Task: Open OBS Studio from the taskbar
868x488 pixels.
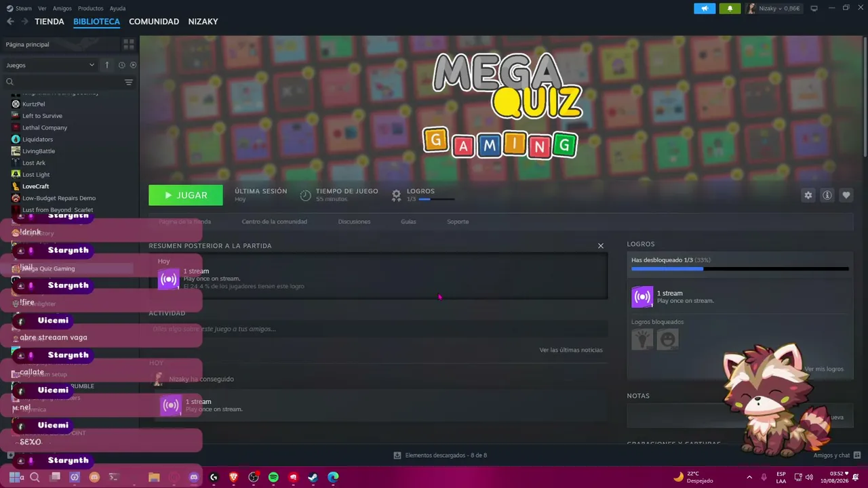Action: (254, 477)
